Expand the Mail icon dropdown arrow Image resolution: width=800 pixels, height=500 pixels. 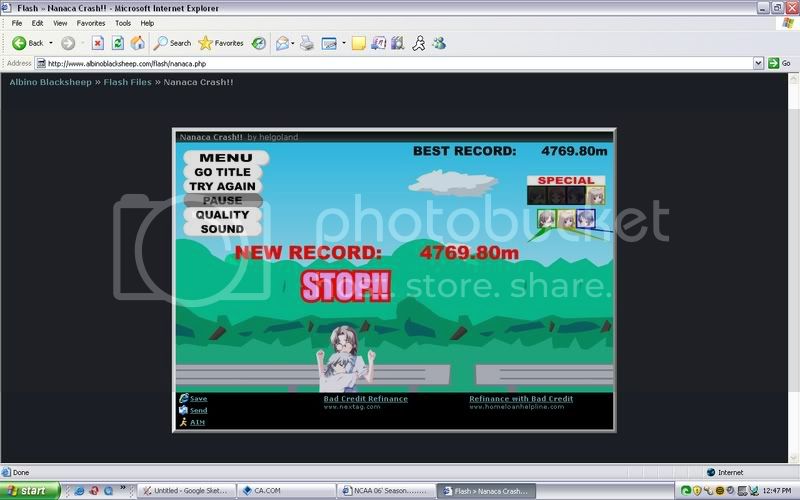[292, 43]
